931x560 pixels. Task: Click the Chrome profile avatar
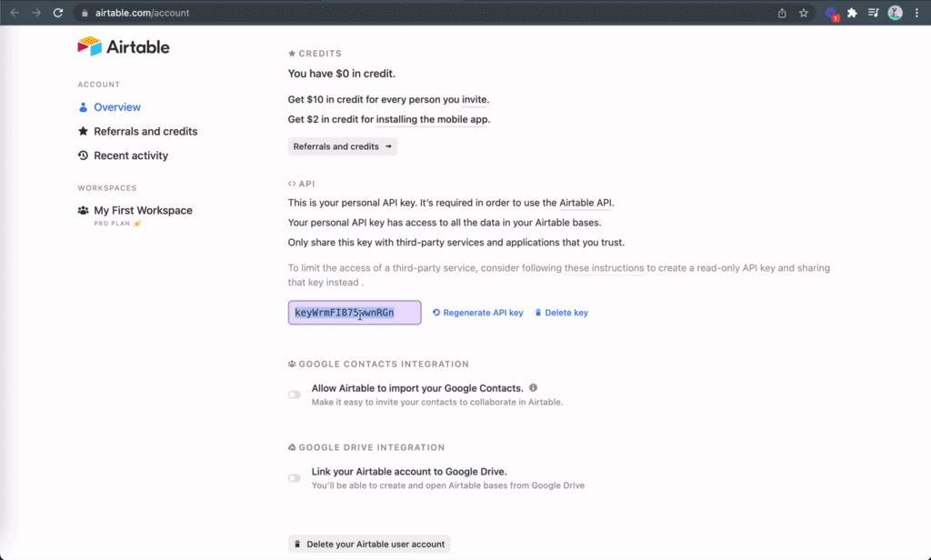click(x=896, y=13)
